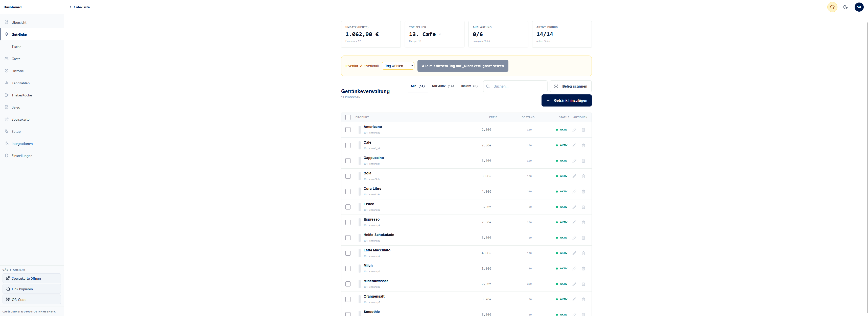Expand Top Seller chevron next to Cafe
Image resolution: width=868 pixels, height=316 pixels.
[440, 34]
